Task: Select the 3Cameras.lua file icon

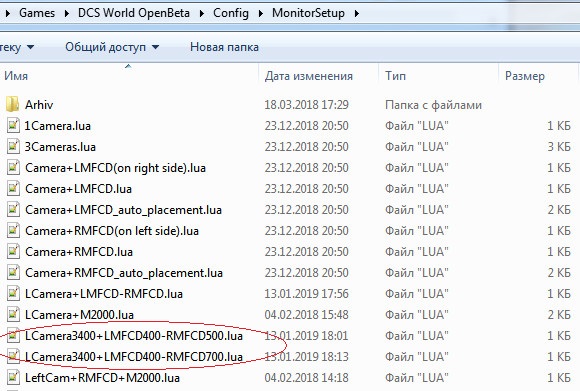Action: (13, 146)
